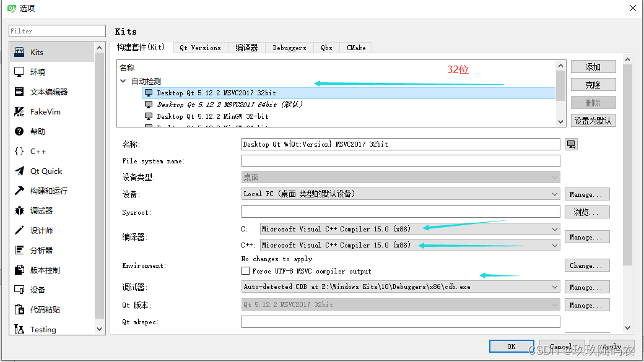
Task: Click monitor icon of MinGW 32-bit kit
Action: click(x=149, y=116)
